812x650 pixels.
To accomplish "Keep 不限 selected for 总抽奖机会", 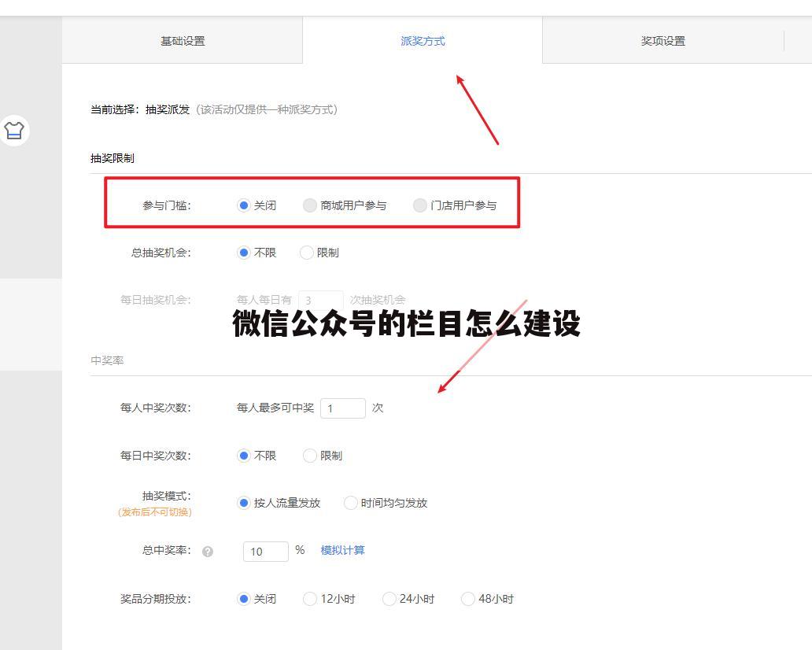I will pos(245,253).
